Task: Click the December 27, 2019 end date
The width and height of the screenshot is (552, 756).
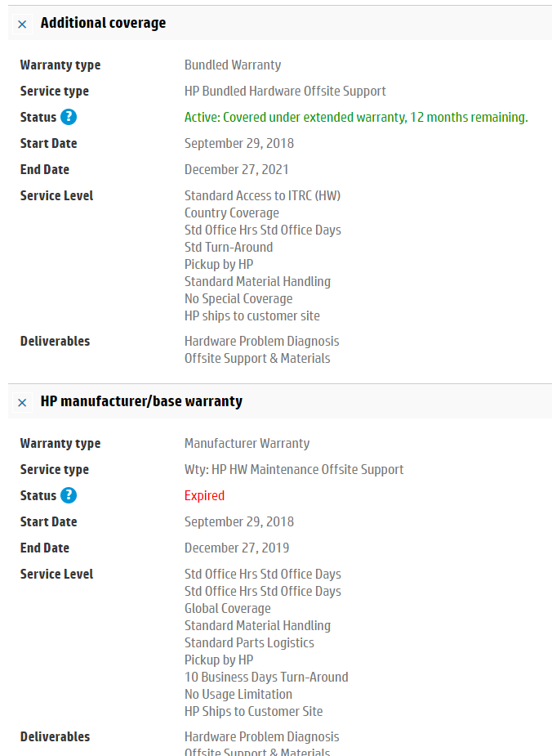Action: [236, 548]
